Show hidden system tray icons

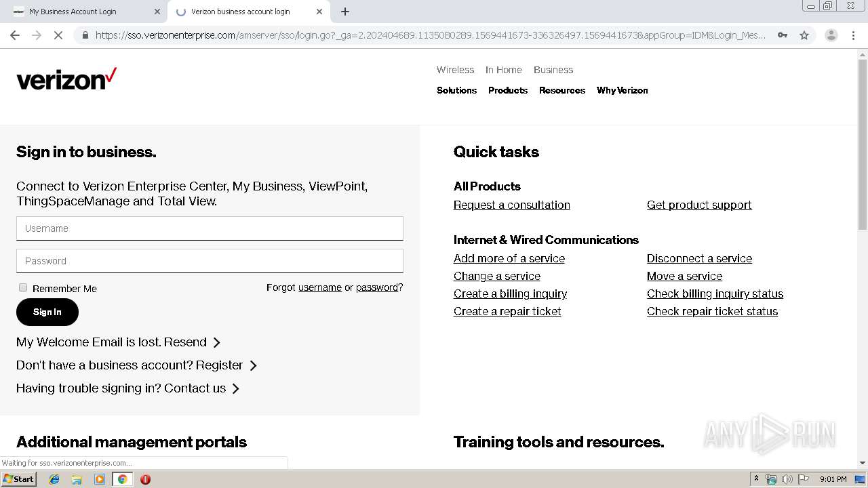756,479
